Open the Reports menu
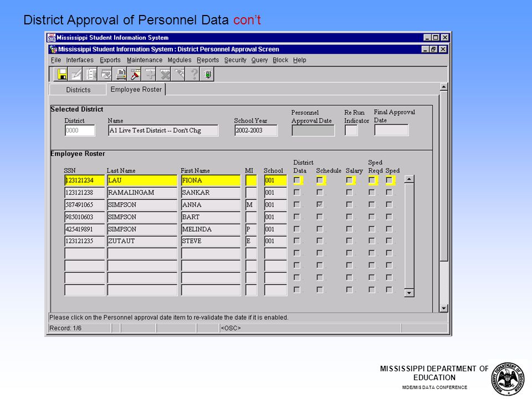This screenshot has width=532, height=399. tap(208, 60)
